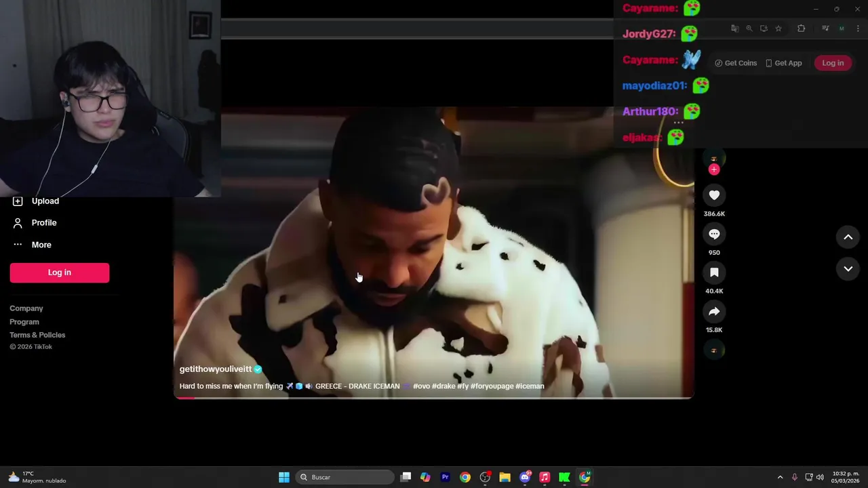Open Task View on the taskbar
Viewport: 868px width, 488px height.
point(406,477)
